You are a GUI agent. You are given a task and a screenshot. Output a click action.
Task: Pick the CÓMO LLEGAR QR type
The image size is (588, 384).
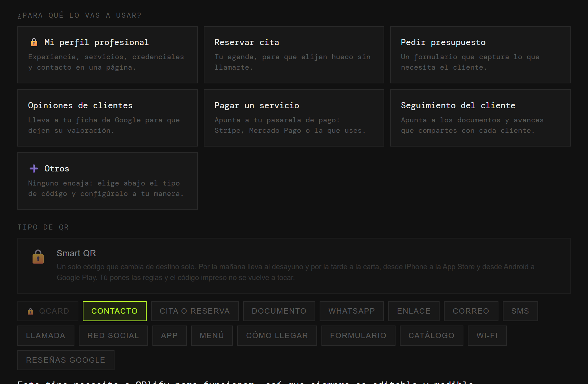click(277, 336)
